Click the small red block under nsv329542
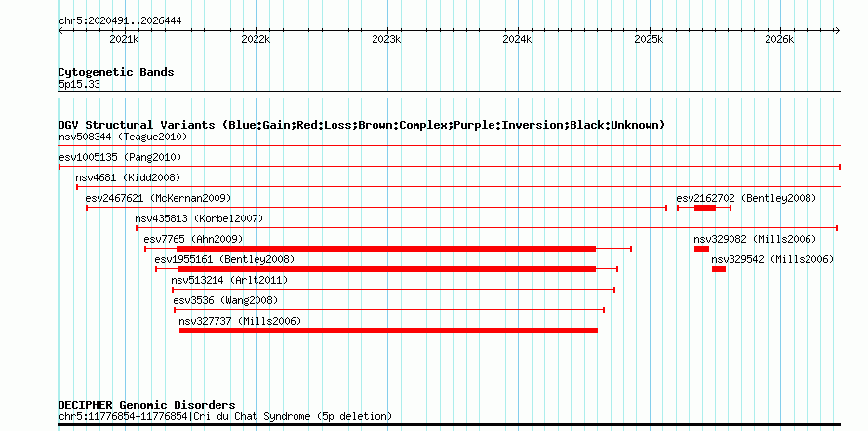This screenshot has width=868, height=431. click(719, 269)
